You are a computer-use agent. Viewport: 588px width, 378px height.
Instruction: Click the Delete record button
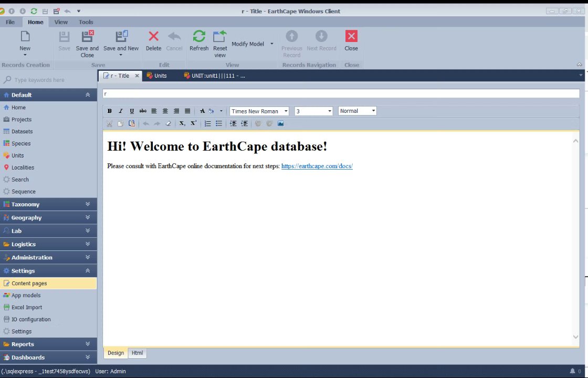[153, 41]
